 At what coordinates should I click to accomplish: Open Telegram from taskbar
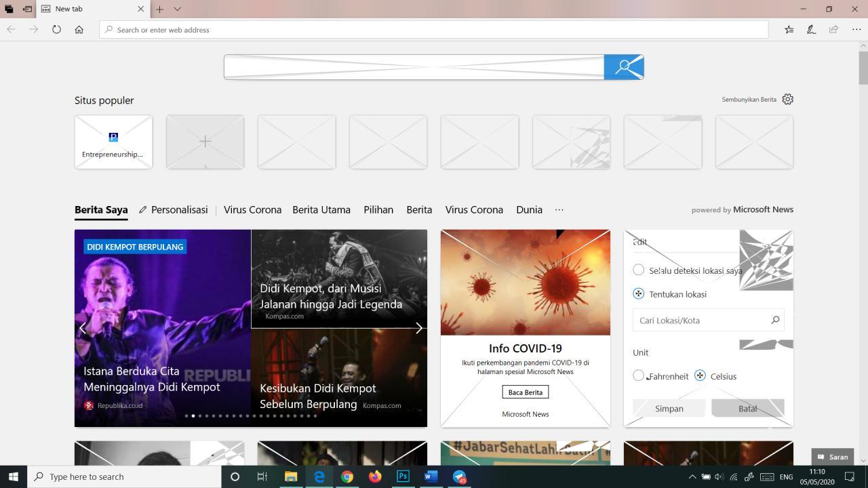pos(459,476)
